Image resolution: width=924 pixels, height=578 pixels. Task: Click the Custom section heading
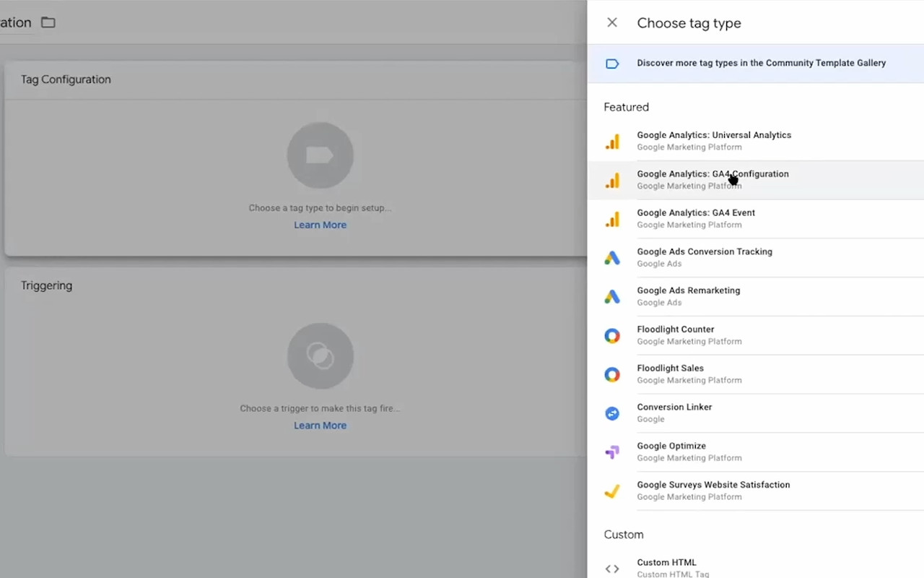click(x=624, y=535)
